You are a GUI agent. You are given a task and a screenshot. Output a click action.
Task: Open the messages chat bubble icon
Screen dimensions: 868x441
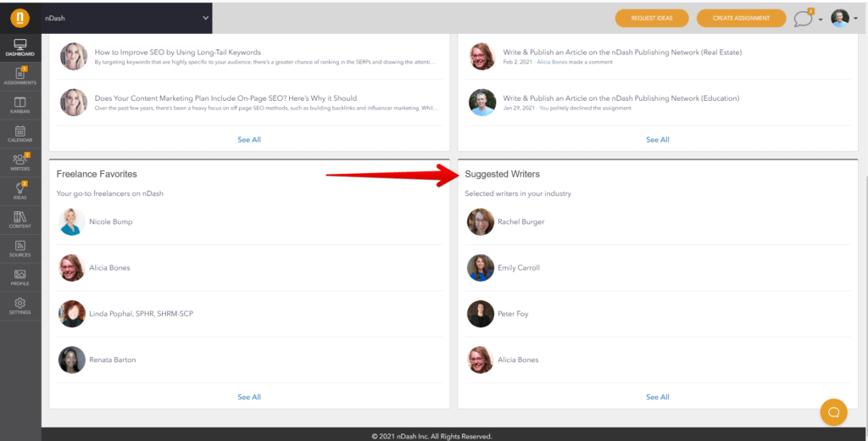point(803,19)
